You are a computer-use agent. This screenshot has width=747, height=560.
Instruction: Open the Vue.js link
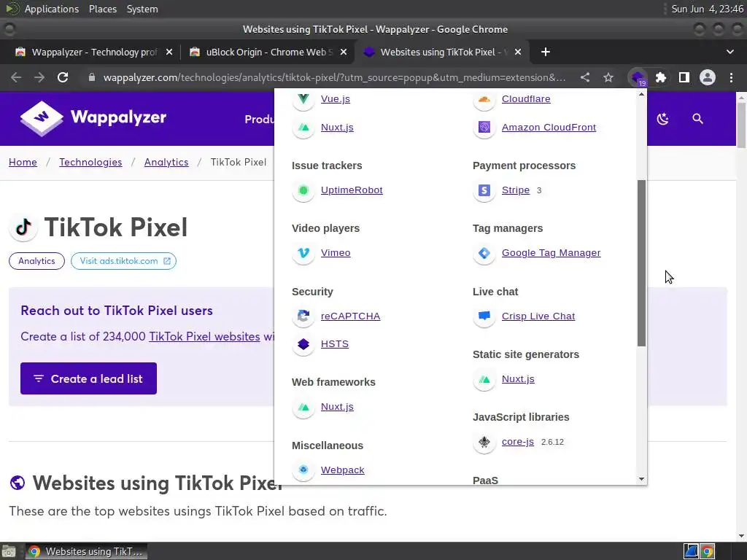click(x=336, y=99)
